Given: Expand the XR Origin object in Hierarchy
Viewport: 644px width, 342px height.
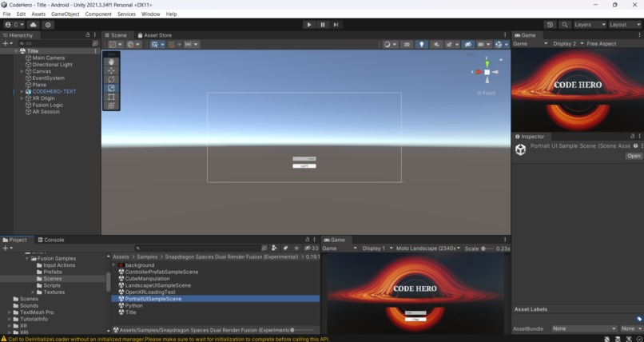Looking at the screenshot, I should (22, 98).
